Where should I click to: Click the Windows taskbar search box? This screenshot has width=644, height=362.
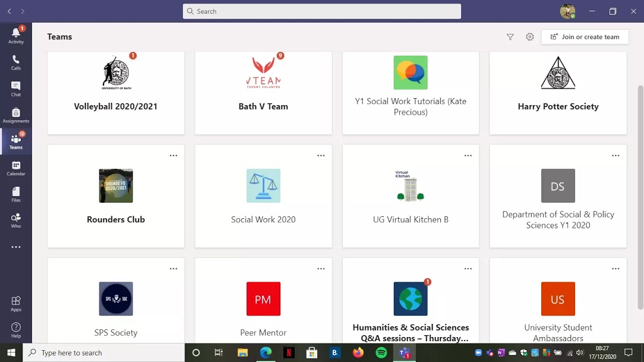[103, 352]
